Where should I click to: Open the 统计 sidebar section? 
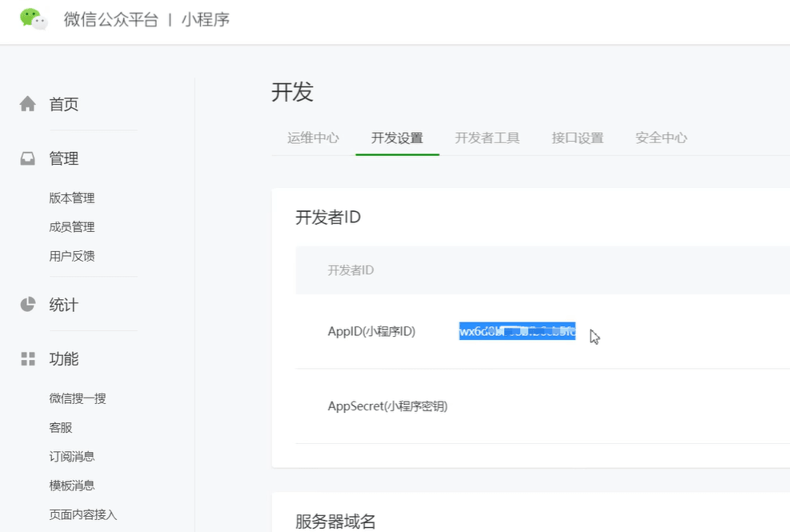tap(63, 305)
